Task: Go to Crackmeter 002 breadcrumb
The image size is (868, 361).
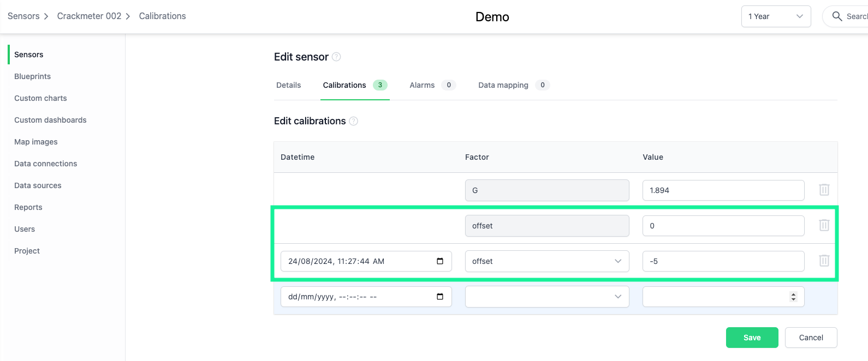Action: pyautogui.click(x=89, y=16)
